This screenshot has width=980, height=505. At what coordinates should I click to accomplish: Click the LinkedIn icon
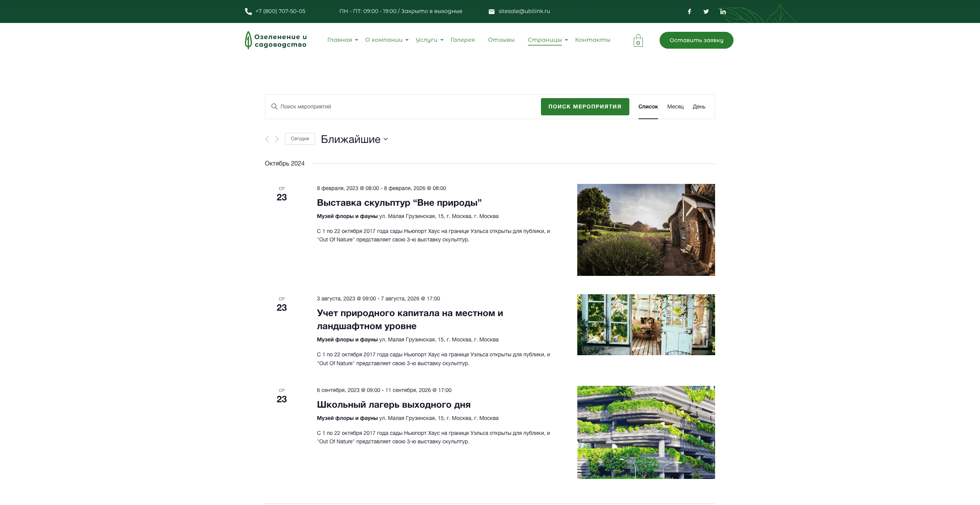pyautogui.click(x=723, y=11)
